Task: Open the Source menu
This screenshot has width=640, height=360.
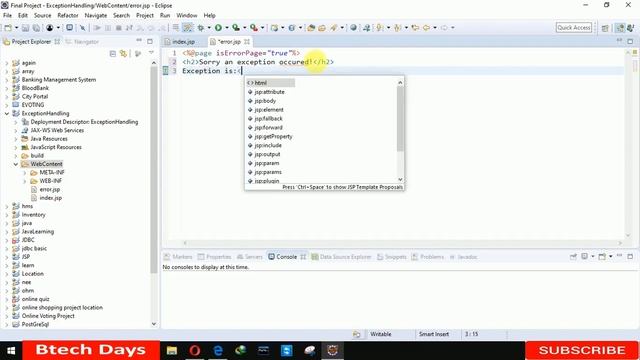Action: 42,15
